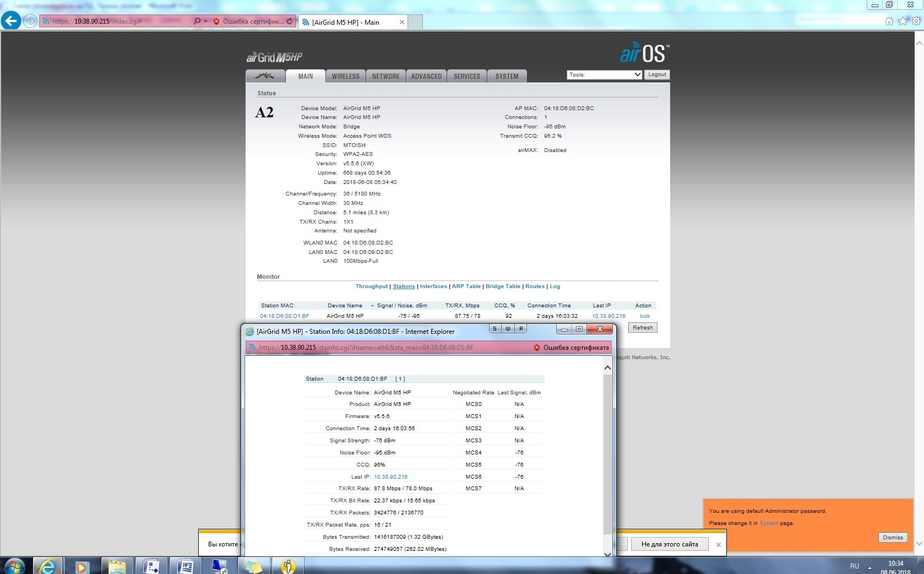Reload the page with refresh icon
924x574 pixels.
coord(290,21)
